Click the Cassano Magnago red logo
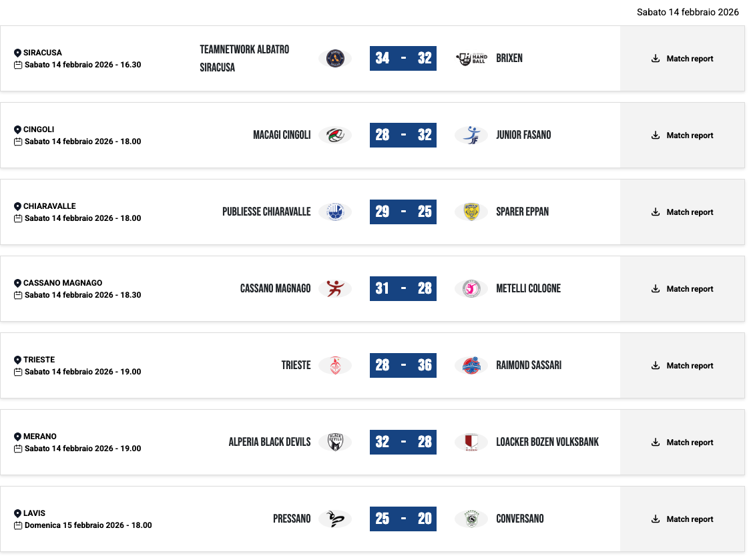This screenshot has width=749, height=560. click(334, 288)
